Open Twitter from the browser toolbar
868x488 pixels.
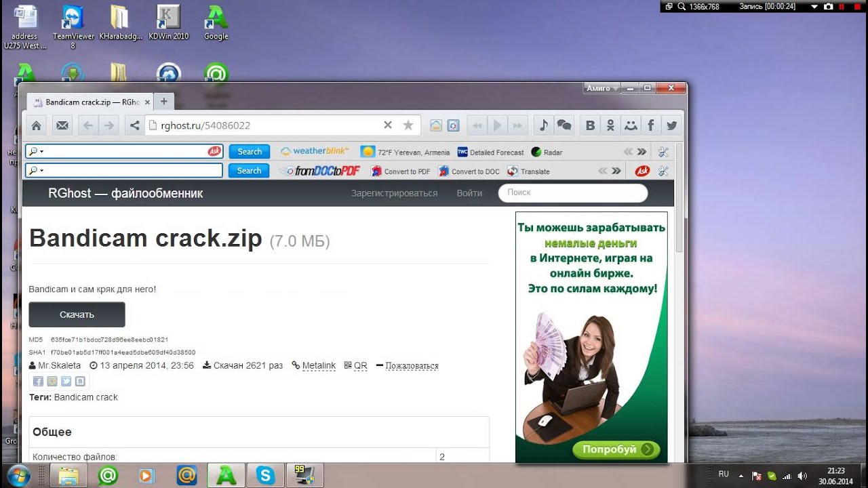click(x=671, y=125)
